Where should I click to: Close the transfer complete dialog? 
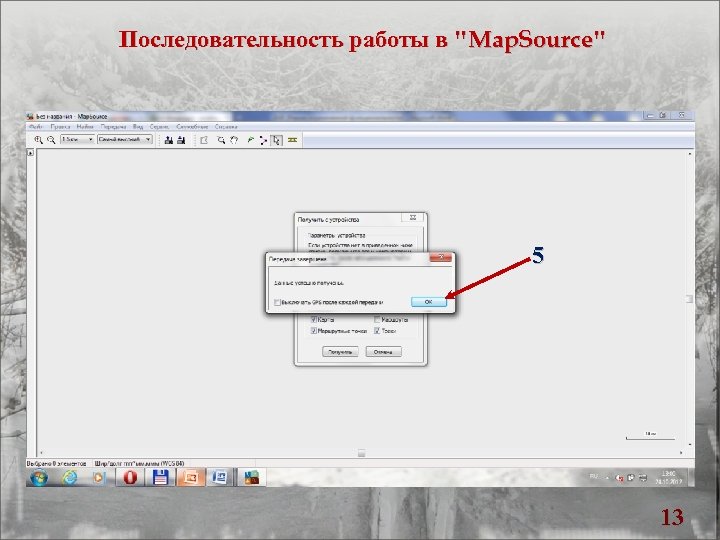440,257
